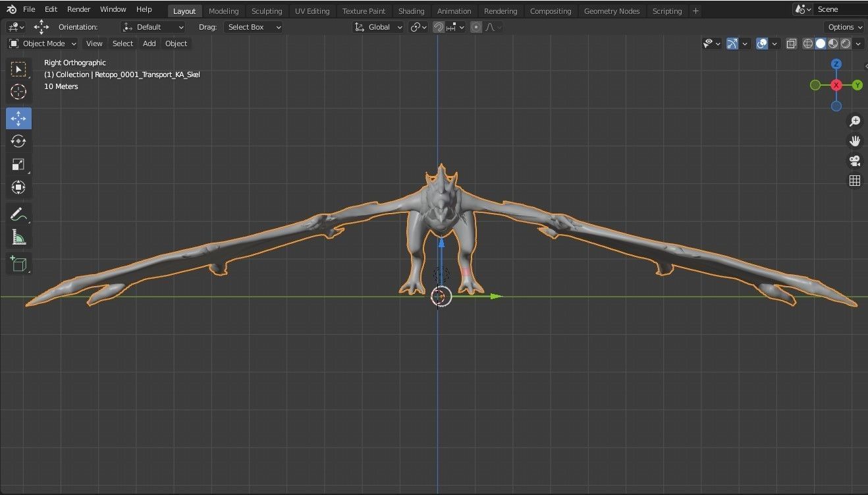868x495 pixels.
Task: Open overlays settings dropdown arrow
Action: point(774,44)
